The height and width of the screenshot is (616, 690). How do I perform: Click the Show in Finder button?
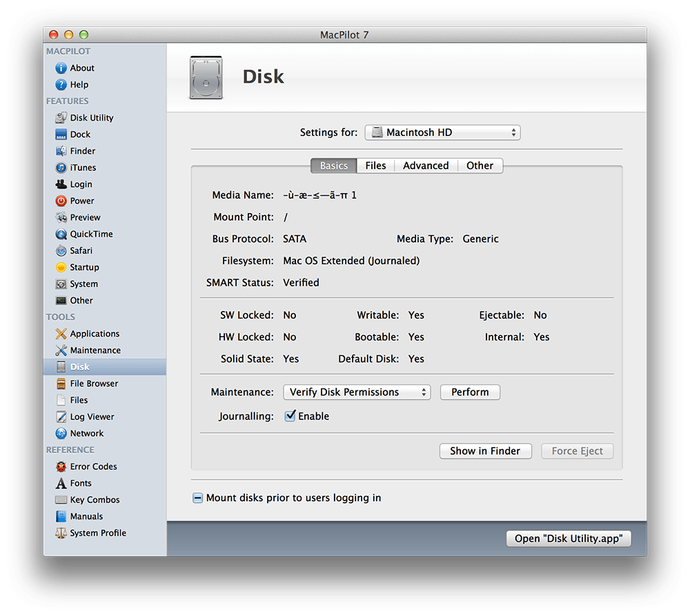point(485,451)
